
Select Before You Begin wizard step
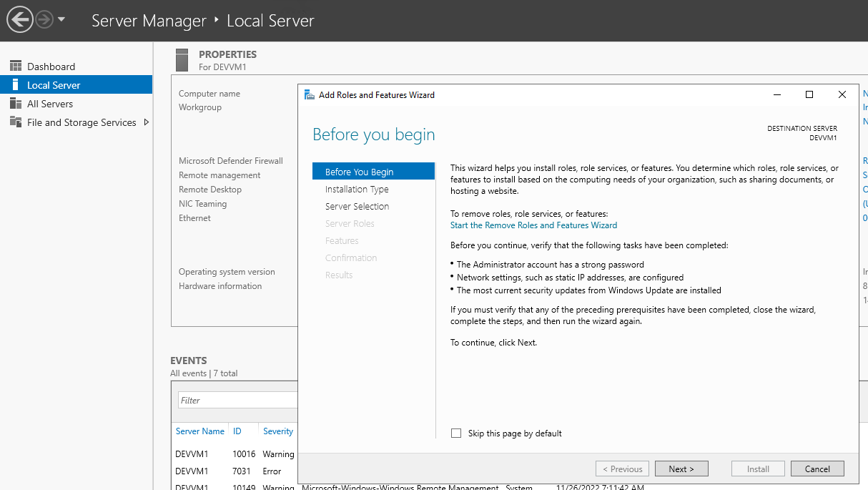373,172
